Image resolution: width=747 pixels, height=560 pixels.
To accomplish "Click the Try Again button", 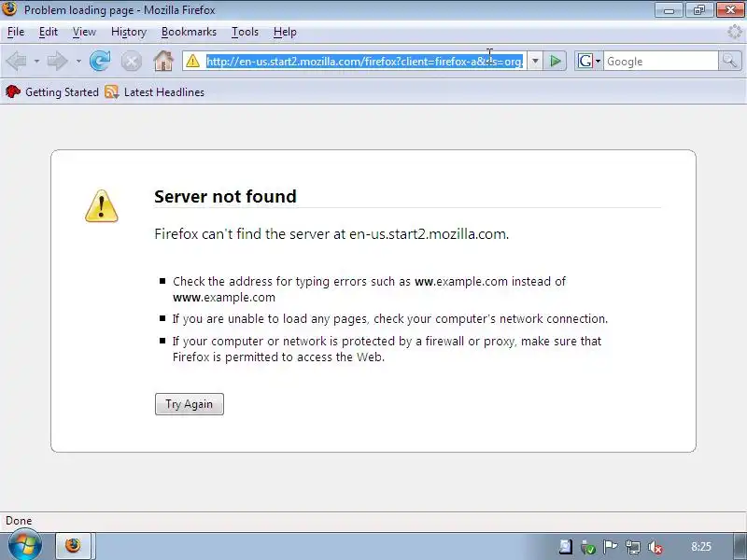I will tap(190, 404).
